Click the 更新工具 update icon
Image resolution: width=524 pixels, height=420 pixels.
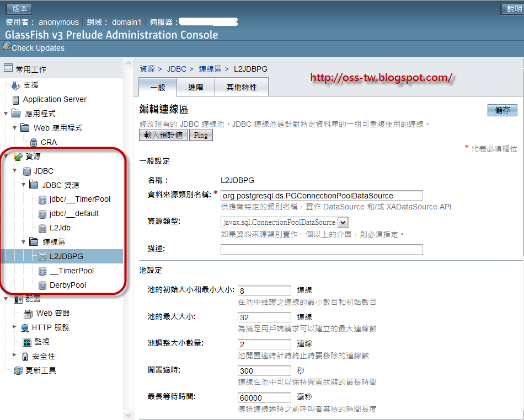point(18,370)
